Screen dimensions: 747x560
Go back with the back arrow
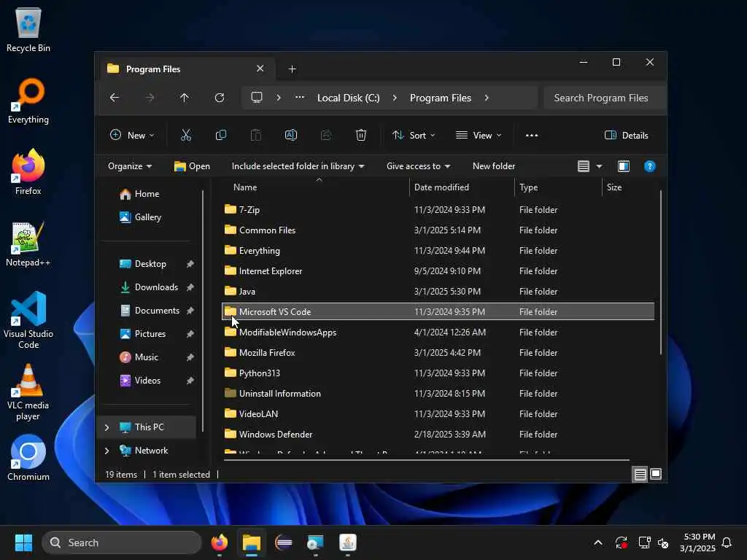pyautogui.click(x=115, y=98)
